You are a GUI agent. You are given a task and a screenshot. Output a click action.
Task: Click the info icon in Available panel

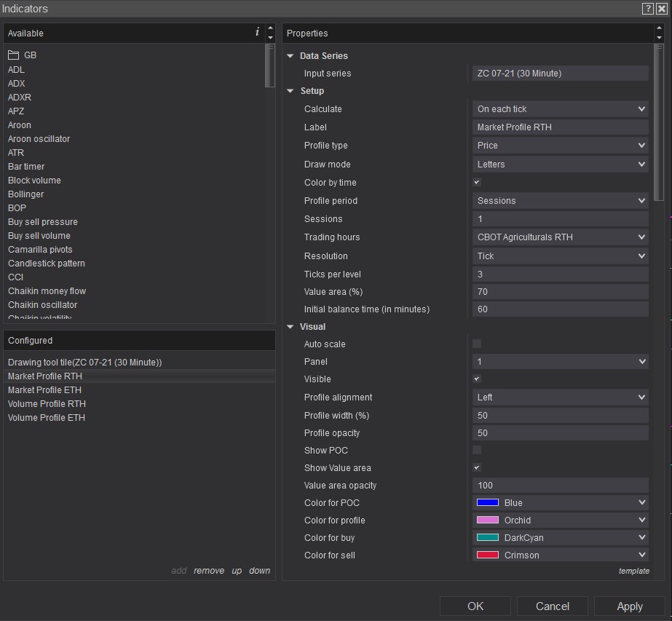coord(257,32)
